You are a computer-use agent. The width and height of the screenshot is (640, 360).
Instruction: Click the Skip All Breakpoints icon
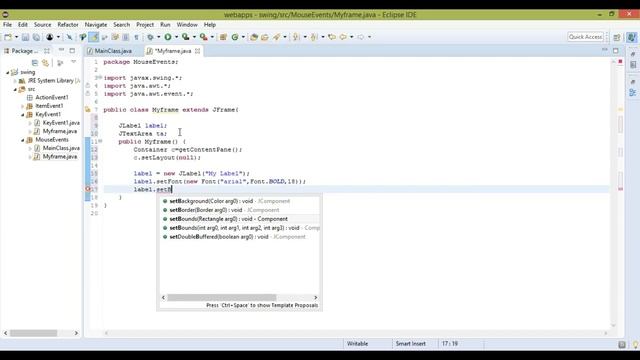(69, 37)
